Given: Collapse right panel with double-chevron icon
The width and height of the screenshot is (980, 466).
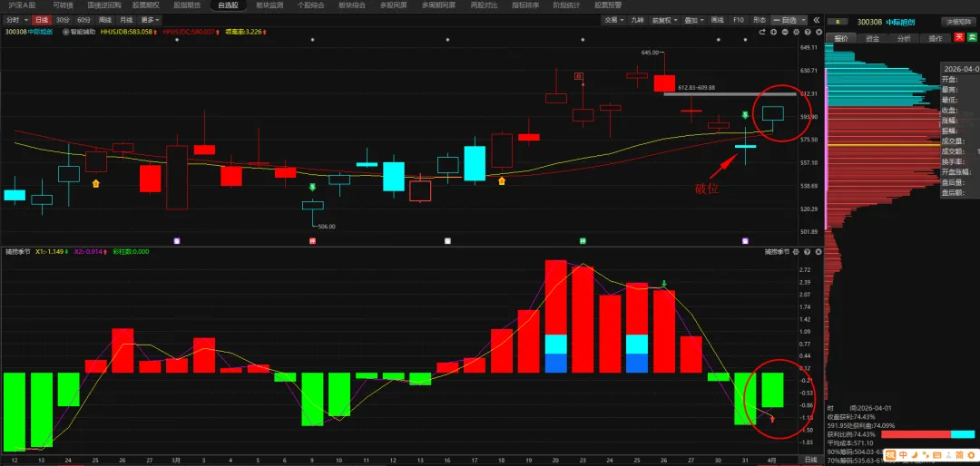Looking at the screenshot, I should [x=817, y=20].
